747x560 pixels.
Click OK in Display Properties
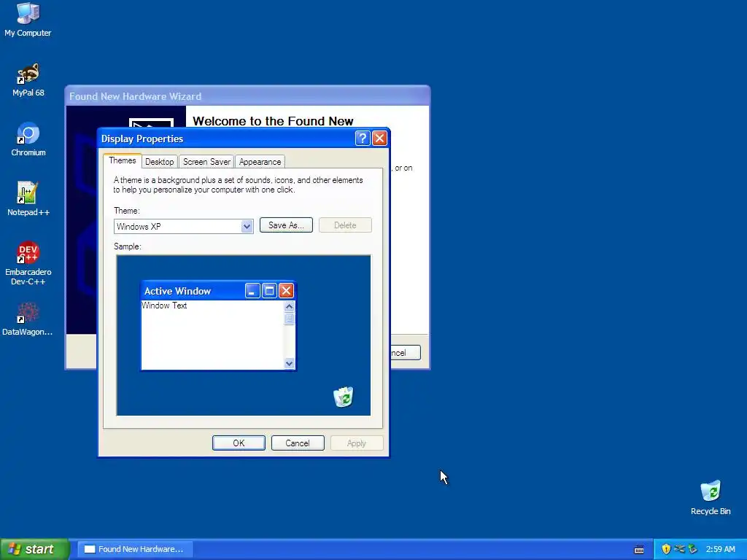pos(239,443)
